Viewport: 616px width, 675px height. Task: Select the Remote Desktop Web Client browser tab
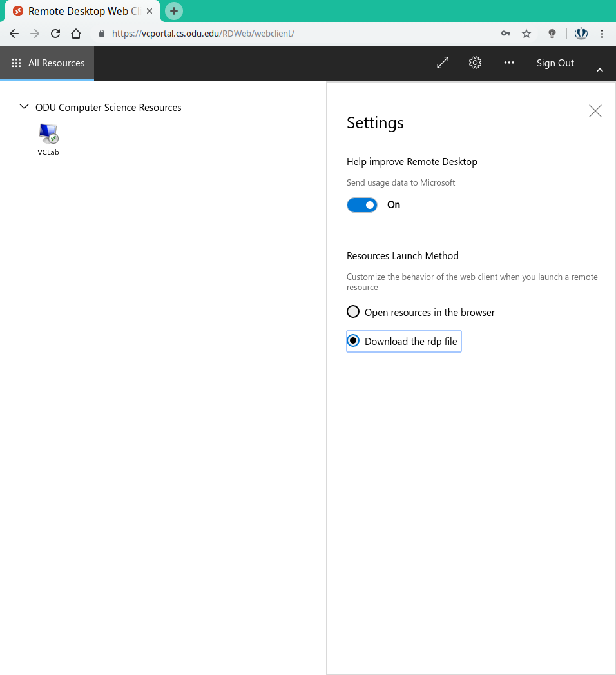coord(82,11)
